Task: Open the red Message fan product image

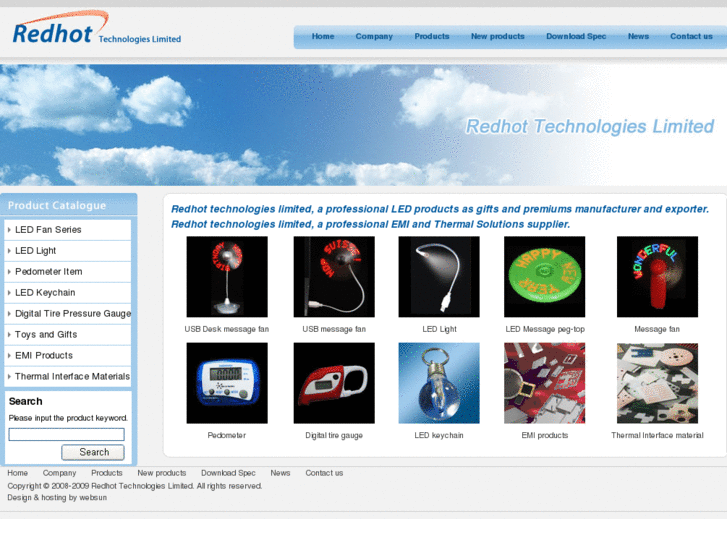Action: (657, 277)
